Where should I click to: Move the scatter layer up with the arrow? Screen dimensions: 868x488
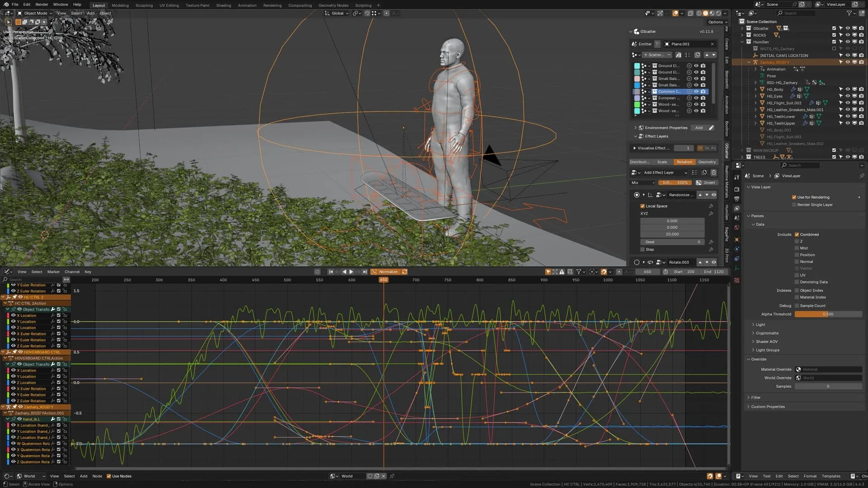707,55
